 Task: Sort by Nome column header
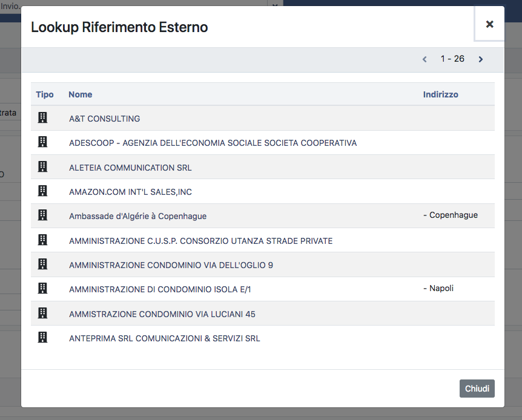coord(80,94)
